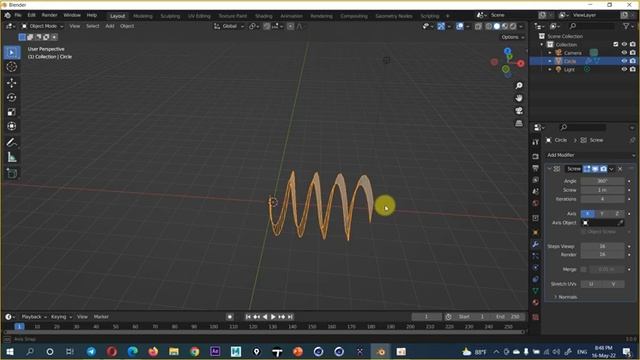Switch orthographic perspective grid icon
This screenshot has height=360, width=640.
pos(519,123)
